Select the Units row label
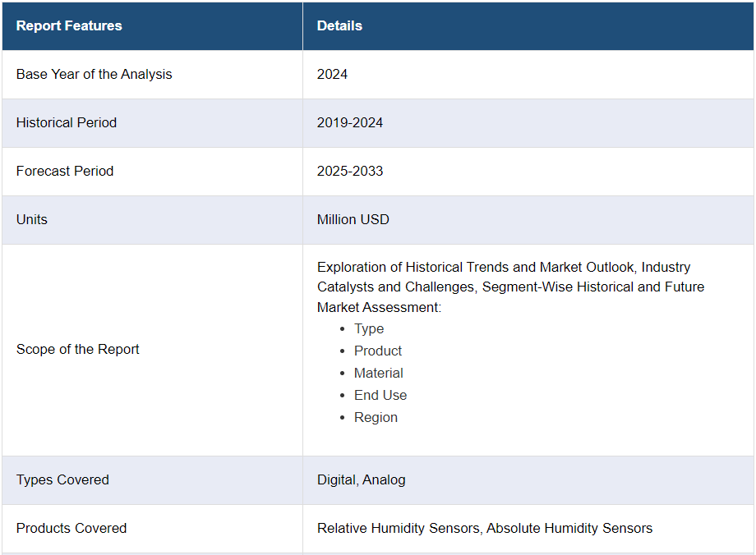Image resolution: width=756 pixels, height=555 pixels. point(32,219)
